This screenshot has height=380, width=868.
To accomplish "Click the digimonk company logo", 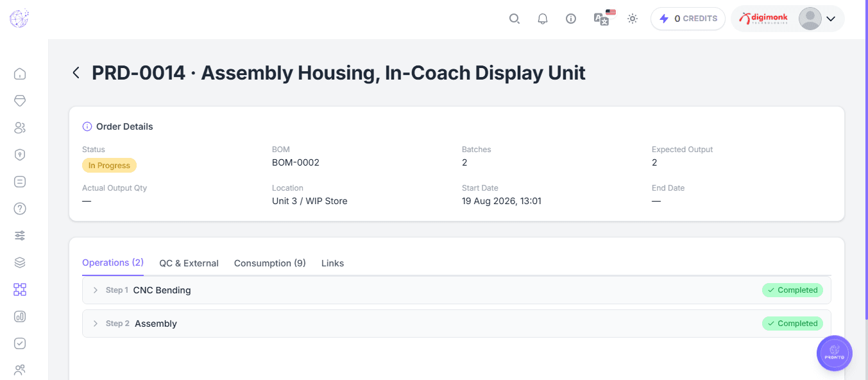I will pos(763,19).
